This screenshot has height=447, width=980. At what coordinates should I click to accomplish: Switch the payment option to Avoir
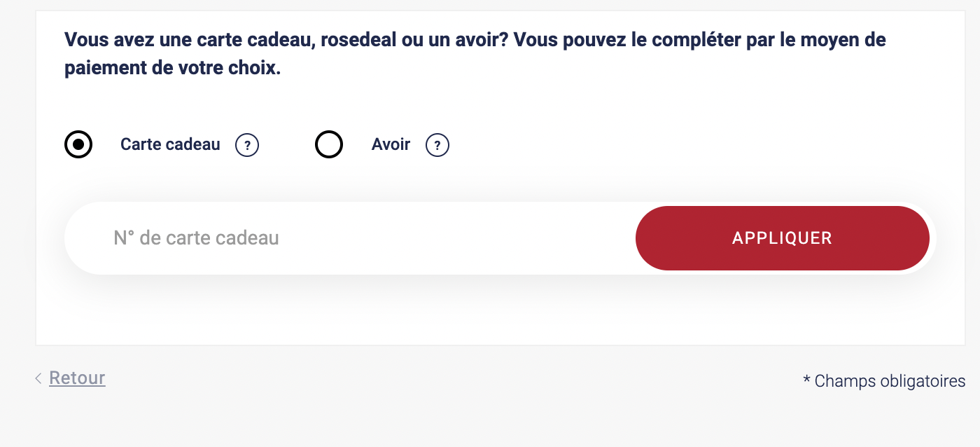click(329, 145)
